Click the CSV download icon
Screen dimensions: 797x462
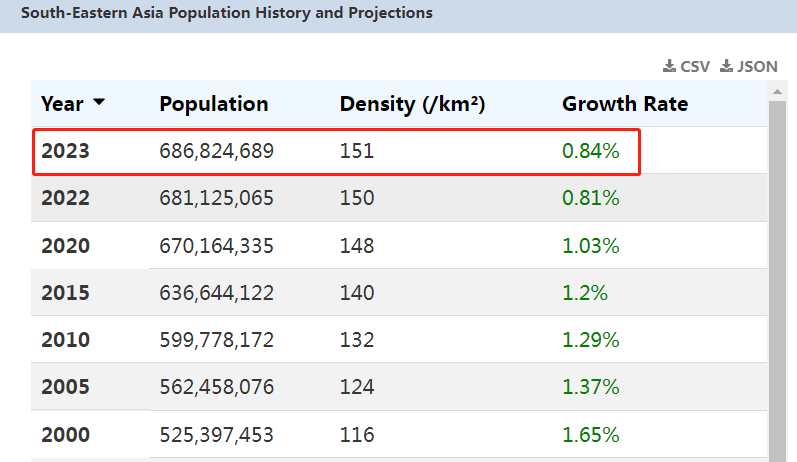coord(669,67)
